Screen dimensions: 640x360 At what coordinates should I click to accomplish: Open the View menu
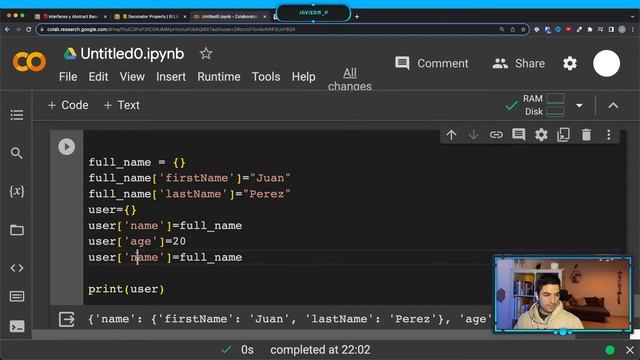(x=132, y=77)
